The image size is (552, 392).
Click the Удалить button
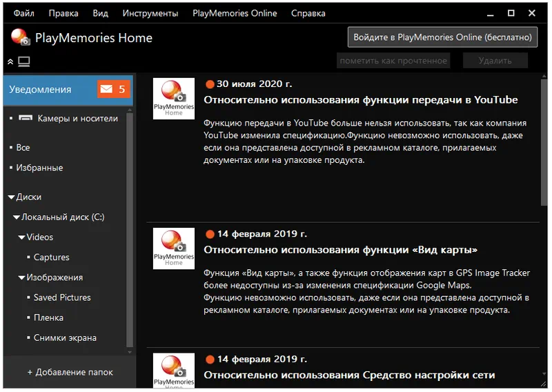click(495, 61)
